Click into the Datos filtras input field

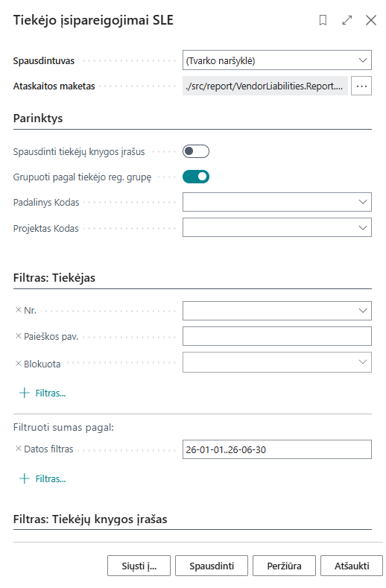pyautogui.click(x=277, y=449)
